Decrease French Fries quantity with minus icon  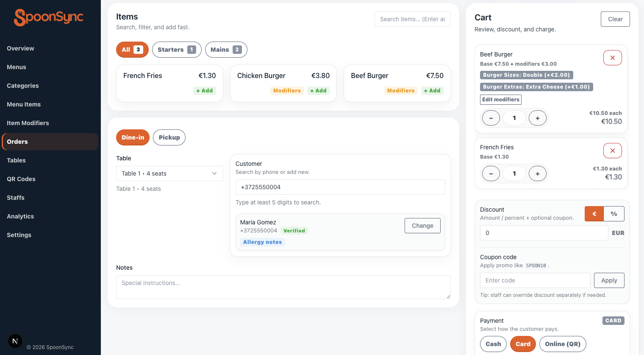(491, 173)
